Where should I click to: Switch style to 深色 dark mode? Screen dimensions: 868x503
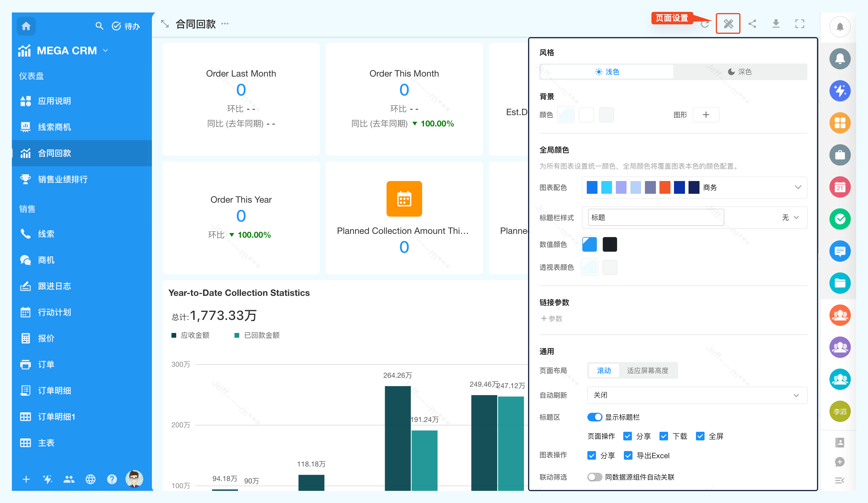(x=740, y=72)
